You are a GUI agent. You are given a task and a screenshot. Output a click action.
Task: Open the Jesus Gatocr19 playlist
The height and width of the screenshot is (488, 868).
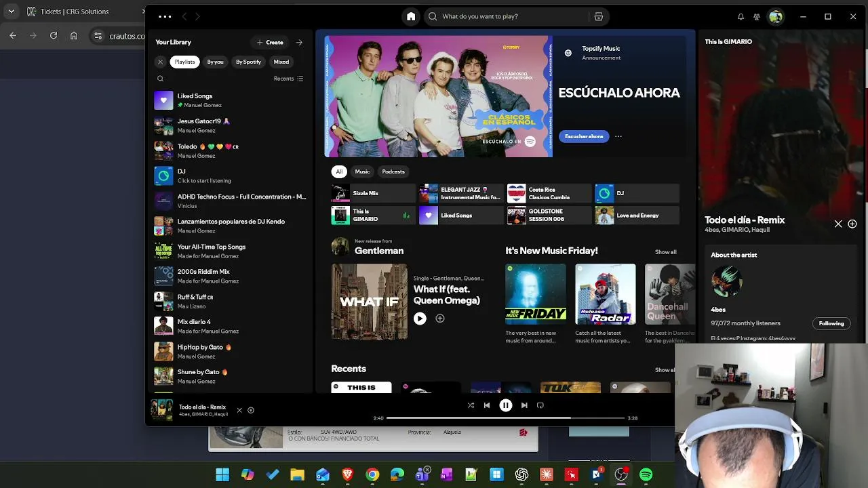231,125
